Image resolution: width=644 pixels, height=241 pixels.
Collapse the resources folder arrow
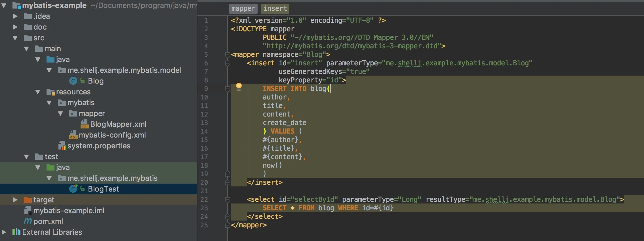point(38,92)
